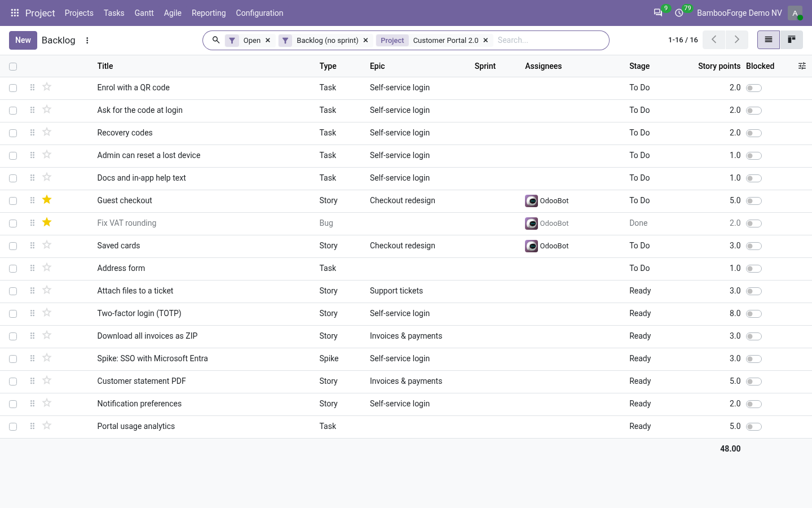Open the Configuration menu
Screen dimensions: 812x508
click(259, 13)
